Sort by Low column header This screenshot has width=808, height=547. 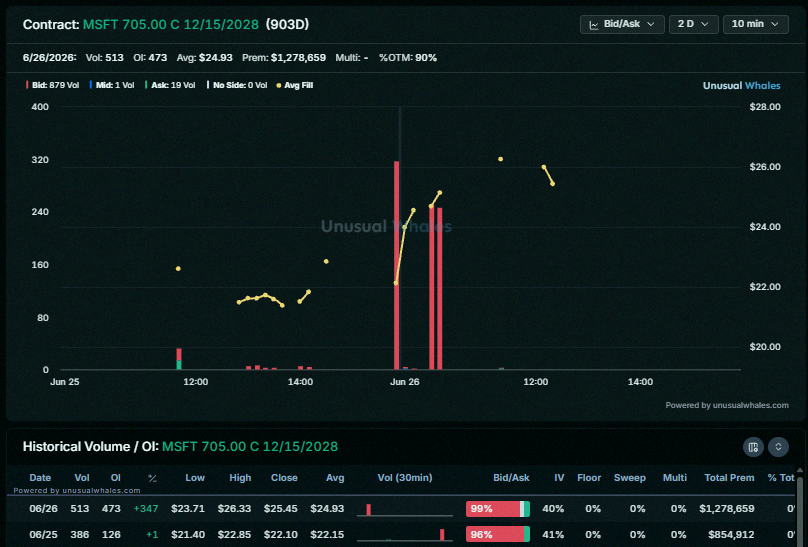click(x=195, y=478)
